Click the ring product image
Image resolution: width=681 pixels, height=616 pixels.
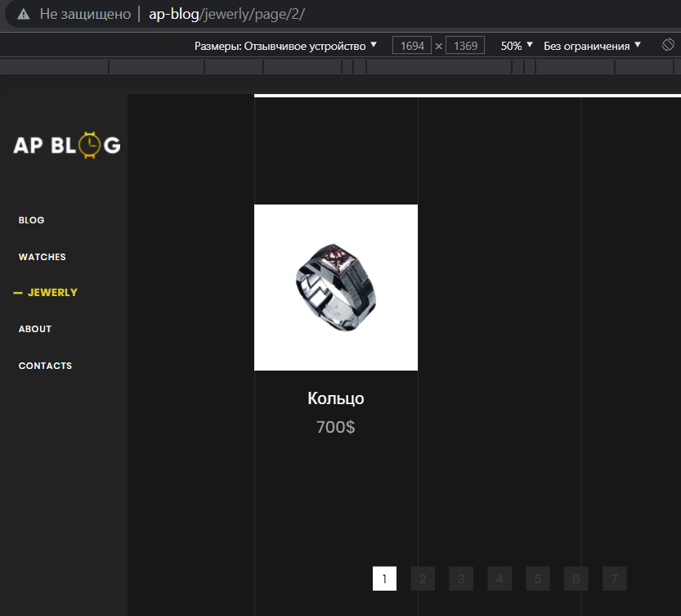(x=336, y=287)
